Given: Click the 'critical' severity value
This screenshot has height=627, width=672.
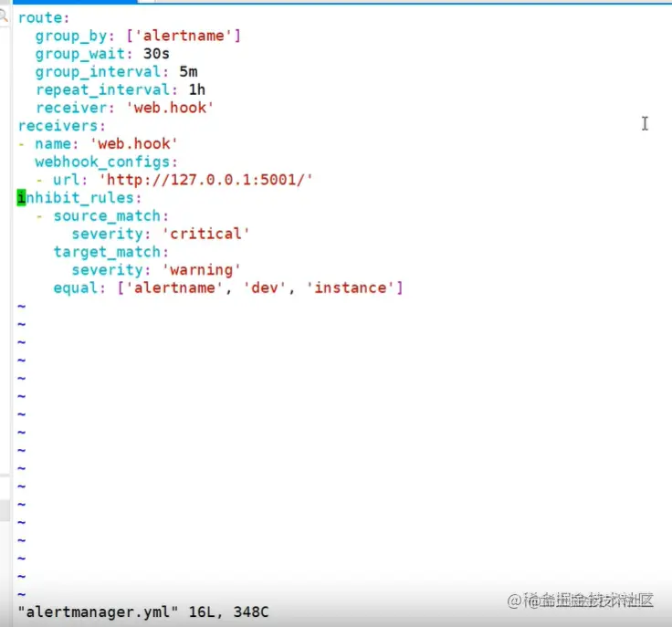Looking at the screenshot, I should click(x=205, y=234).
